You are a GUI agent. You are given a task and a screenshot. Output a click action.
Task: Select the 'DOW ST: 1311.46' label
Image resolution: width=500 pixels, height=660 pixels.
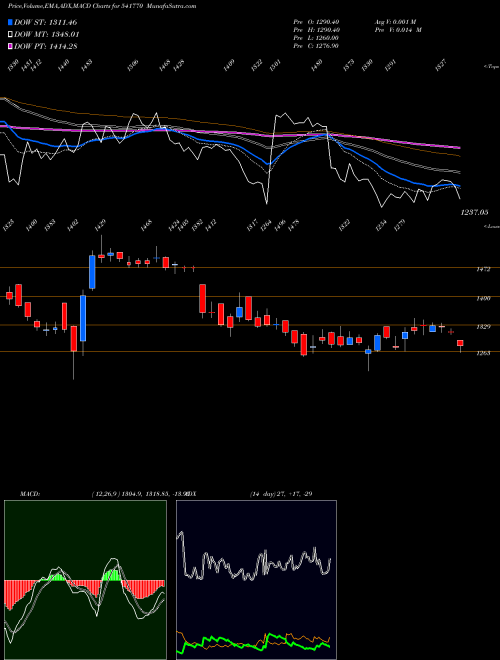click(x=45, y=22)
